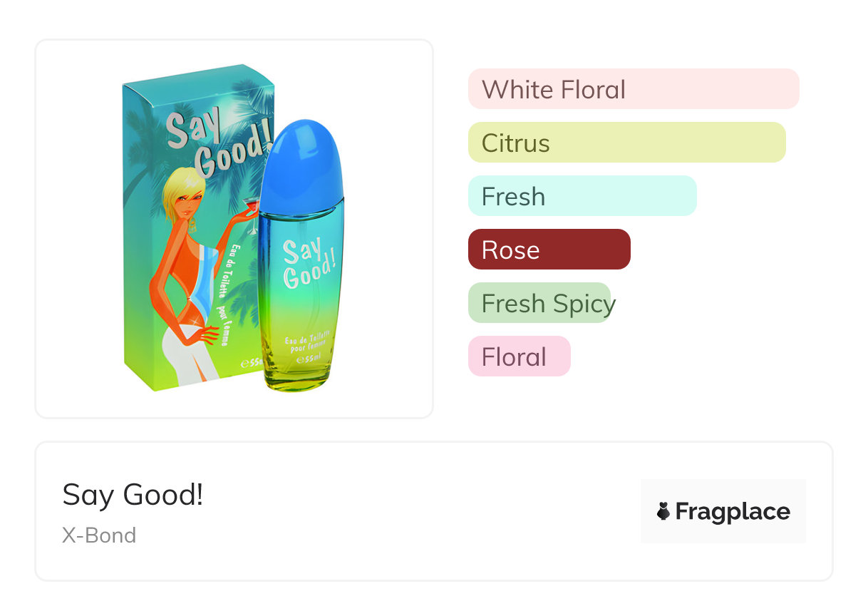Screen dimensions: 868x616
Task: Click the Fresh accord bar
Action: [x=582, y=196]
